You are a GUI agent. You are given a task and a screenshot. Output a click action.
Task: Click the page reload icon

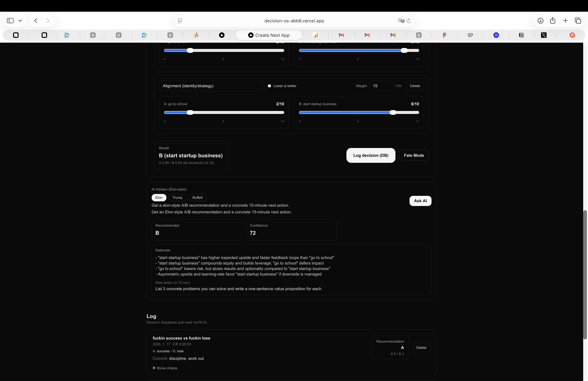pyautogui.click(x=409, y=21)
